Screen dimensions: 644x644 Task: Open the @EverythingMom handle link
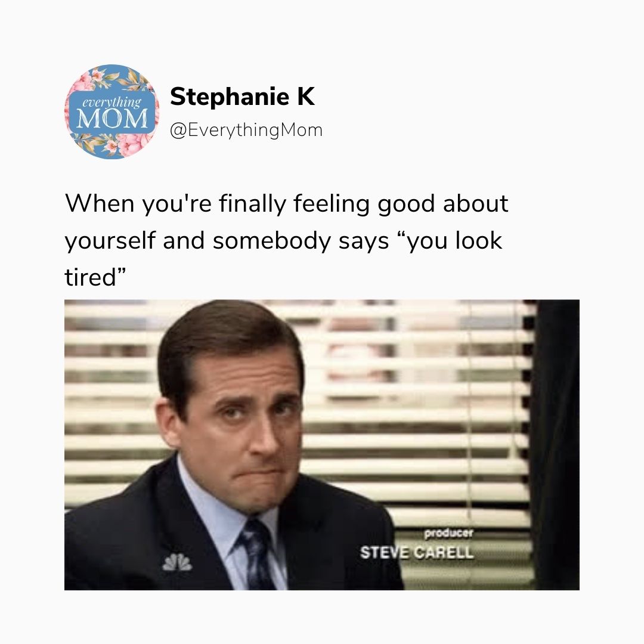coord(246,130)
